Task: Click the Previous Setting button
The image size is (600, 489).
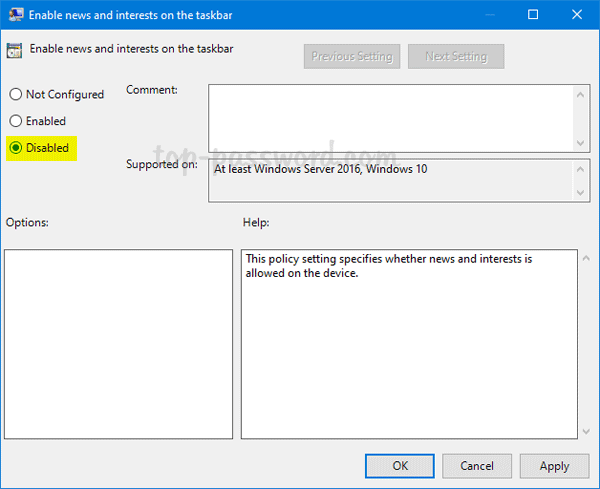Action: pos(352,57)
